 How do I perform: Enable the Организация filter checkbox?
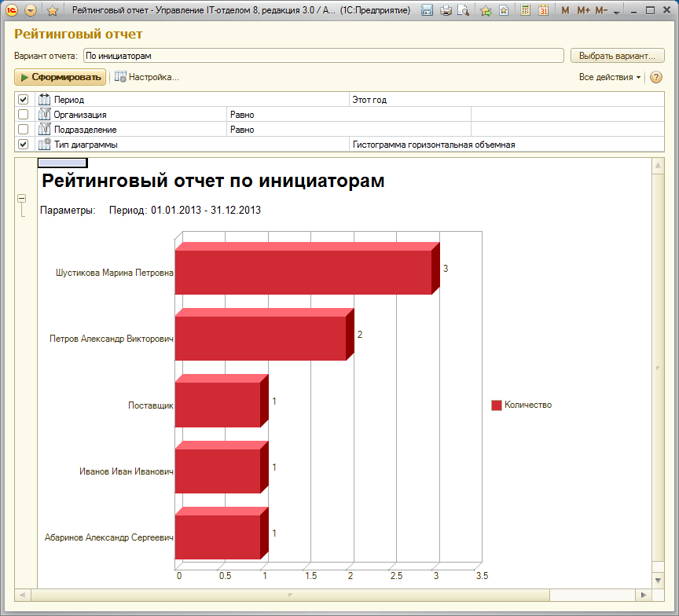click(23, 115)
